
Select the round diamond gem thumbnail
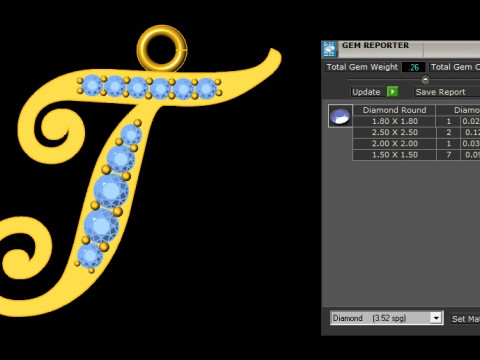[340, 116]
